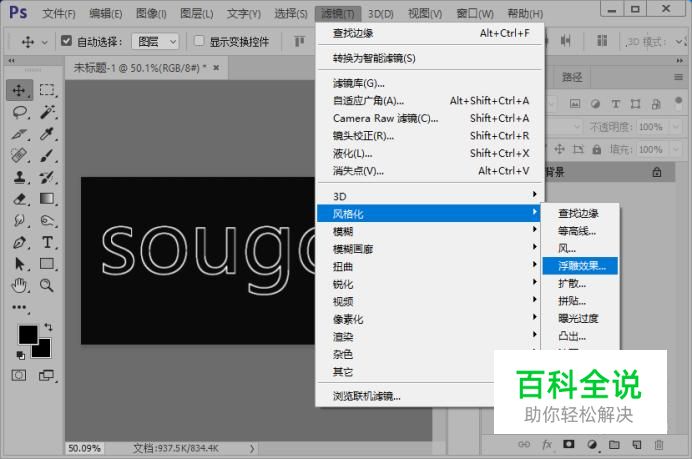Toggle adjustment layer filter icon

595,104
